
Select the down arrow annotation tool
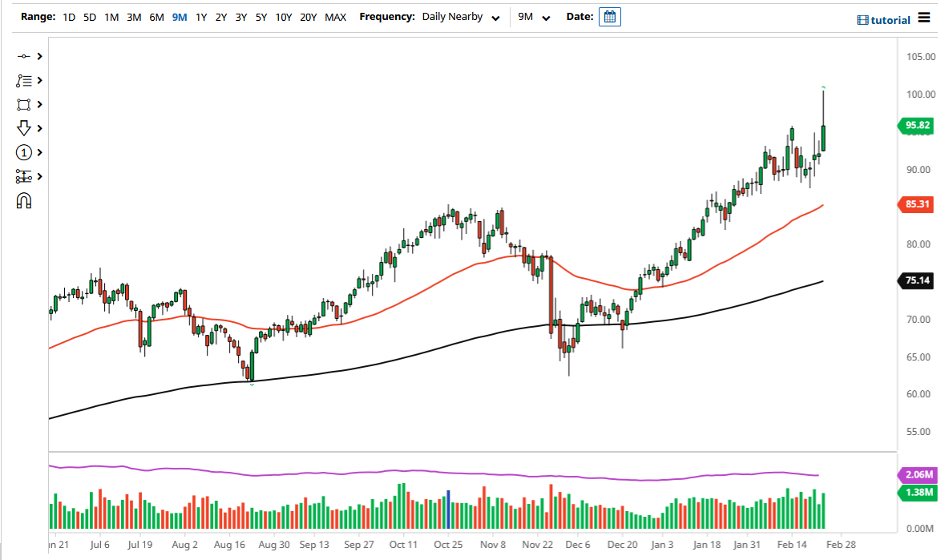pyautogui.click(x=24, y=128)
